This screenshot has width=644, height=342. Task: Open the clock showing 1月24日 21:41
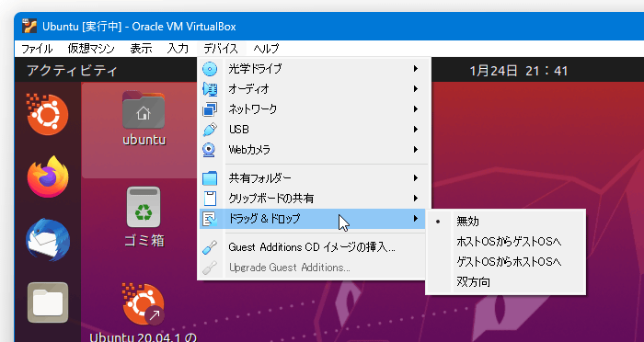(x=519, y=71)
